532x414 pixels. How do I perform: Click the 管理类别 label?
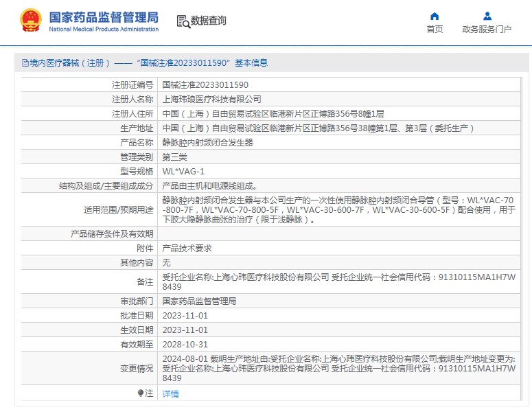(137, 157)
